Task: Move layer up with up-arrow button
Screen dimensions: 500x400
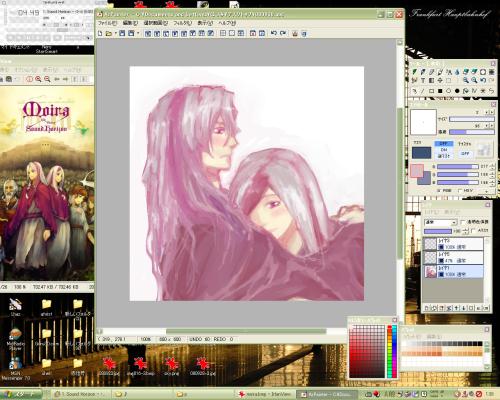Action: [456, 308]
